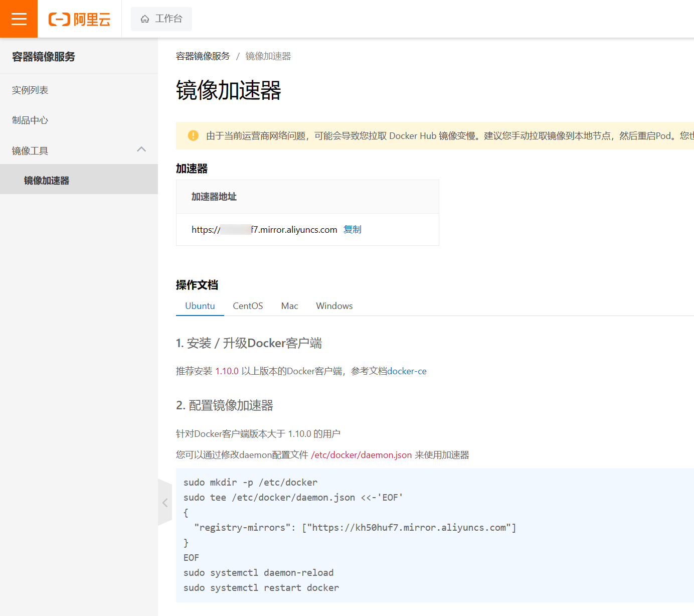Click the /etc/docker/daemon.json path text
Screen dimensions: 694x616
(x=361, y=455)
